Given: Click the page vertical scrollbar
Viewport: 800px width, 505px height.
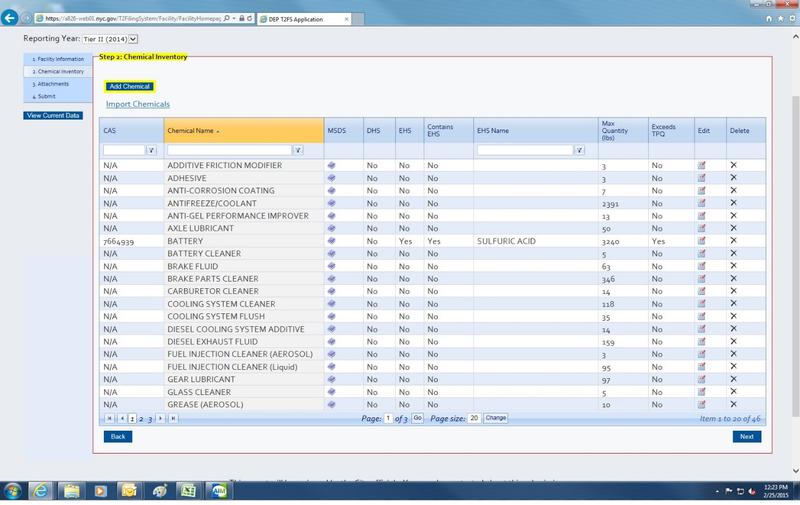Looking at the screenshot, I should coord(795,254).
